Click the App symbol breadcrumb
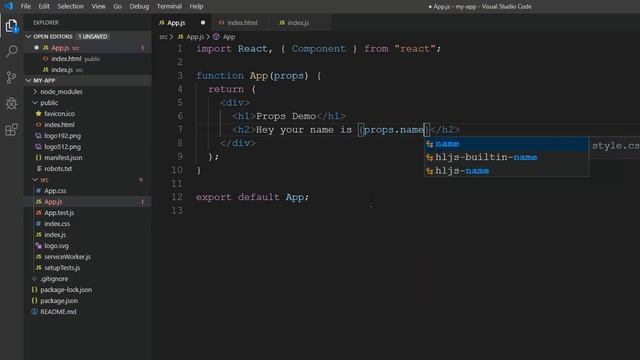 [224, 37]
